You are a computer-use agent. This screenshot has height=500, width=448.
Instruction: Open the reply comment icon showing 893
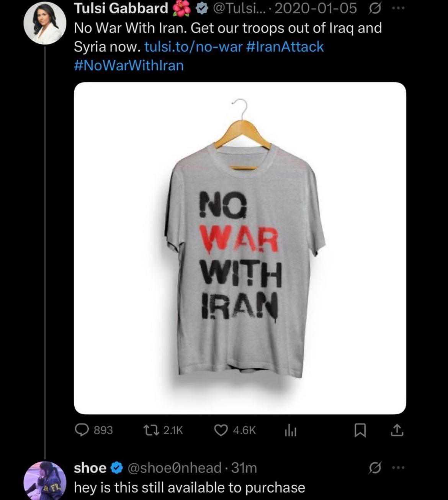coord(93,430)
